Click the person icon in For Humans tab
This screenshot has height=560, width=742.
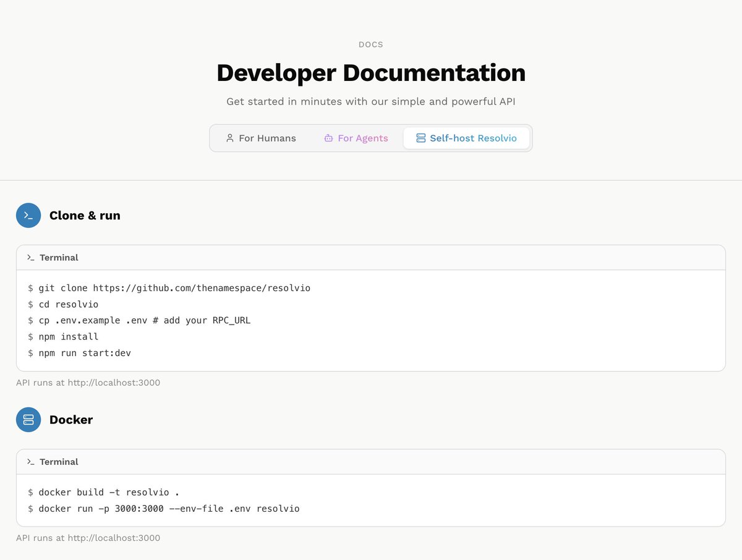pyautogui.click(x=229, y=138)
